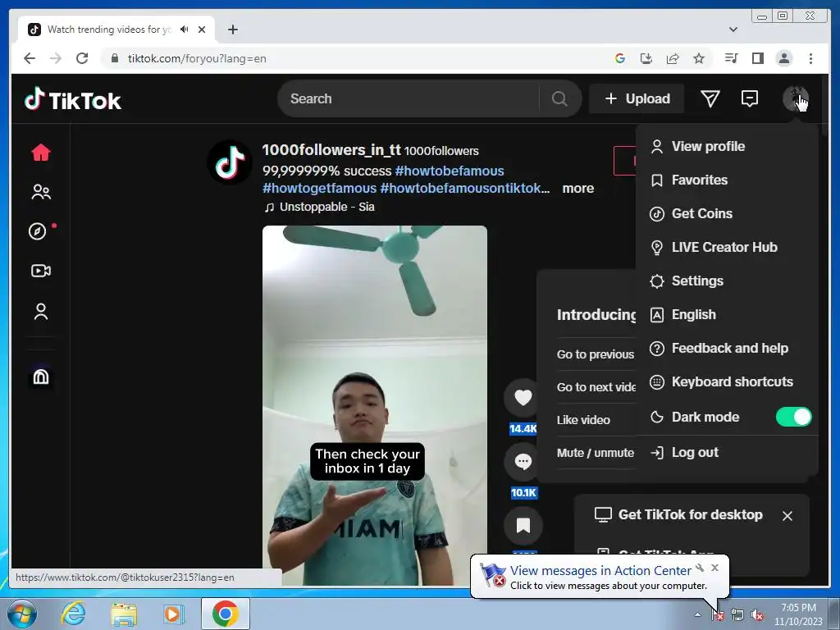Click the search magnifier icon

tap(559, 98)
